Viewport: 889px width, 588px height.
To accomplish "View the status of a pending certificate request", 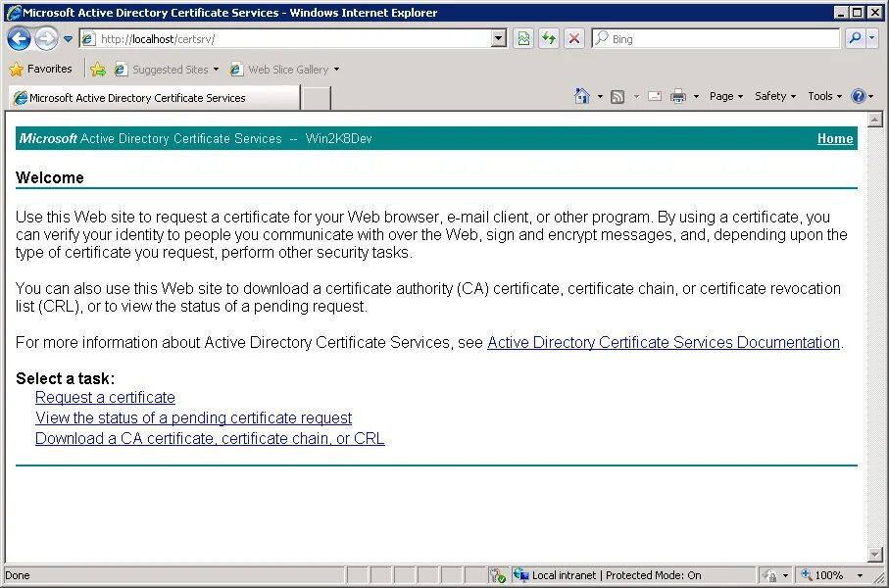I will coord(193,417).
